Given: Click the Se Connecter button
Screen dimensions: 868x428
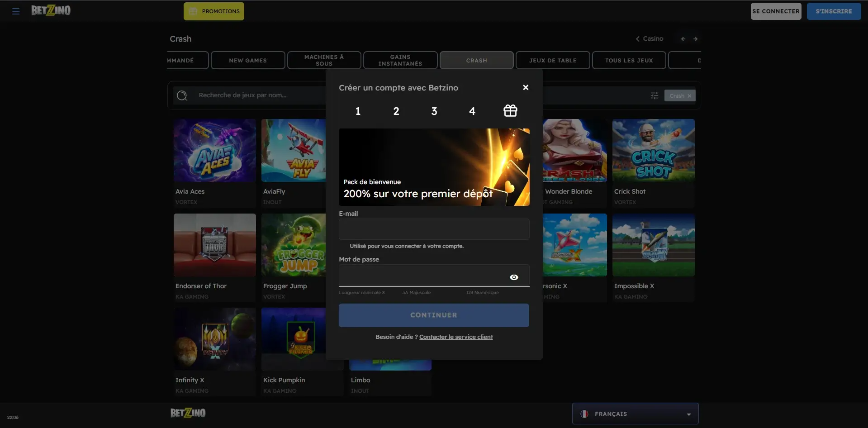Looking at the screenshot, I should pos(776,11).
